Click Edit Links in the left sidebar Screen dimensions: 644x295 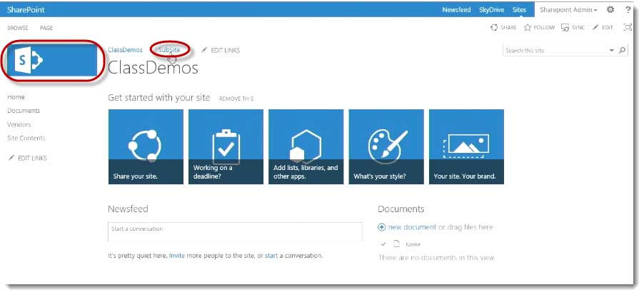coord(28,158)
